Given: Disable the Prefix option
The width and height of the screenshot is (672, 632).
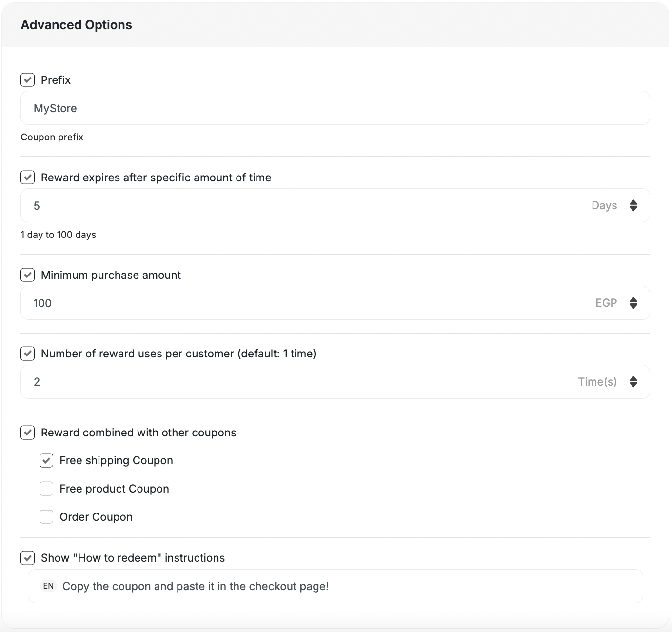Looking at the screenshot, I should point(27,79).
